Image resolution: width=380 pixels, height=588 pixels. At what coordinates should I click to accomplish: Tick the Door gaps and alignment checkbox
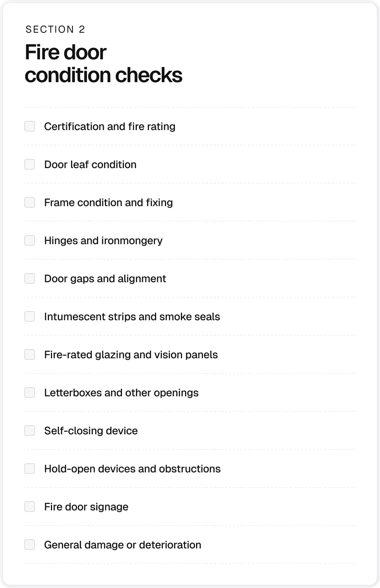click(x=30, y=278)
